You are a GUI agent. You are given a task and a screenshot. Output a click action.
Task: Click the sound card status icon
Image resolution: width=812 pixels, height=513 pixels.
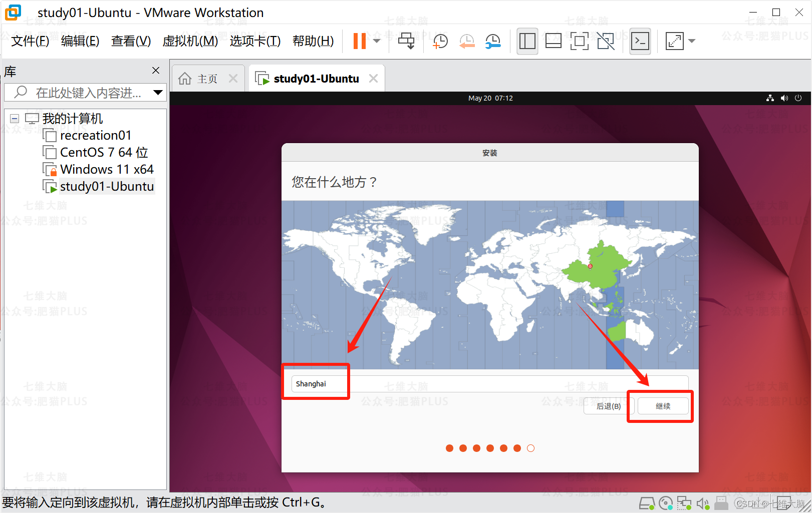[x=703, y=503]
